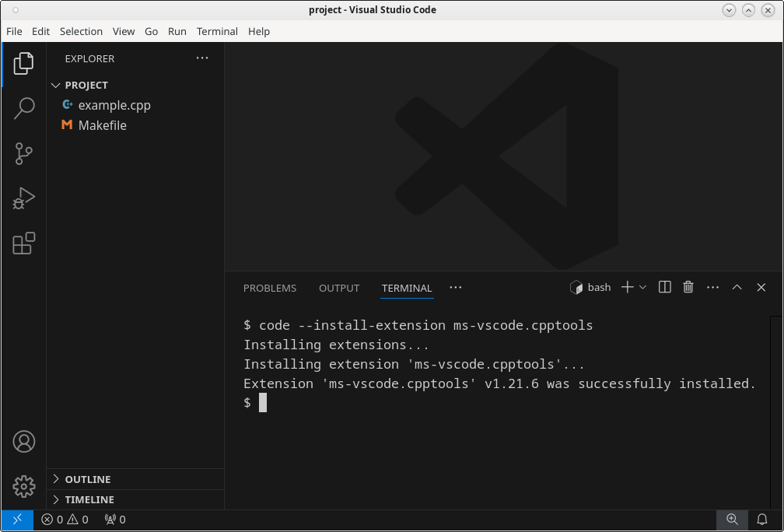Screen dimensions: 784x532
Task: Click the 'Installing extensions...' terminal line
Action: point(337,345)
